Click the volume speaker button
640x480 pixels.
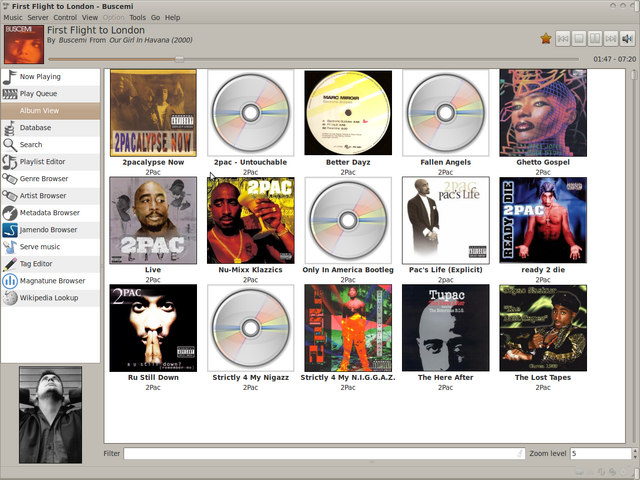pos(627,39)
